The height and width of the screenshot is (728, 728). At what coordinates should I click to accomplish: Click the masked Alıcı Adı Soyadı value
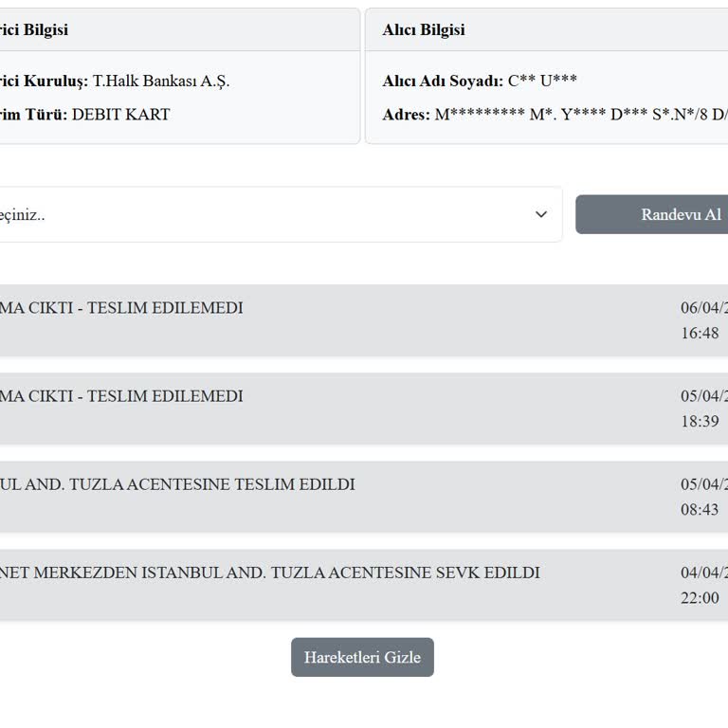pyautogui.click(x=542, y=81)
